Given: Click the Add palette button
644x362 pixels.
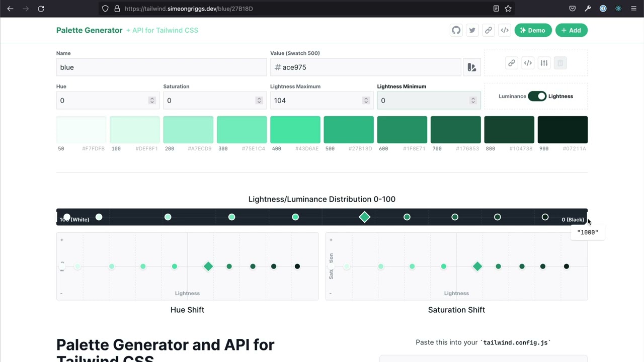Looking at the screenshot, I should 571,30.
